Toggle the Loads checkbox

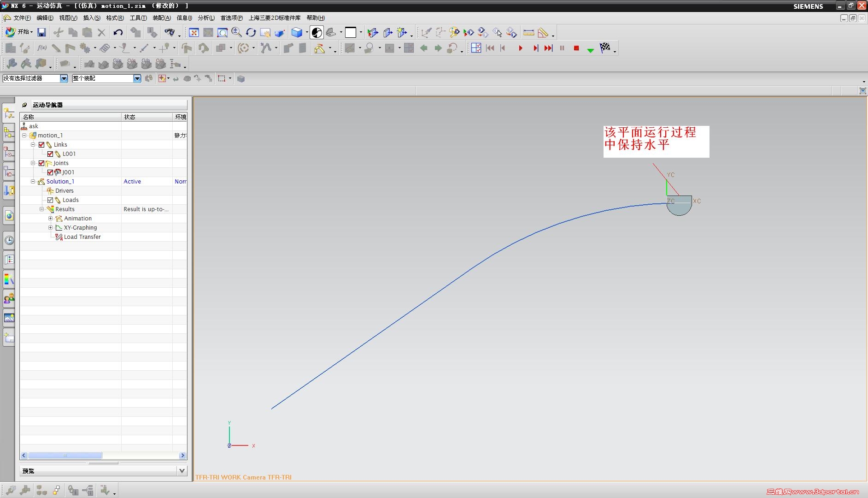click(x=50, y=200)
